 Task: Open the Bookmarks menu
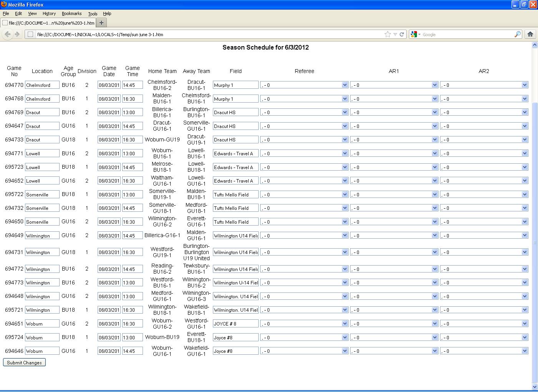(x=72, y=13)
